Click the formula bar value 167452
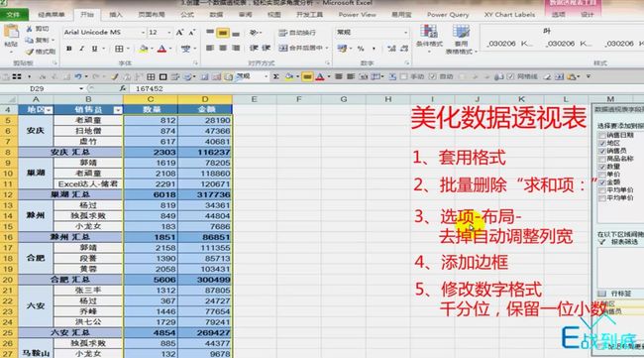 [149, 88]
